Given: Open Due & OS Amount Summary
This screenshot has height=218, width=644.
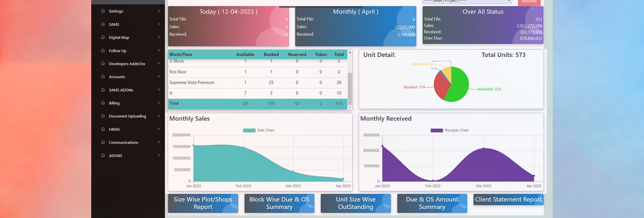Looking at the screenshot, I should coord(432,203).
